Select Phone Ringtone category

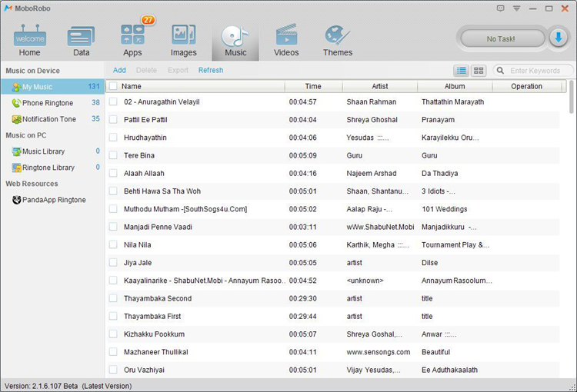52,103
